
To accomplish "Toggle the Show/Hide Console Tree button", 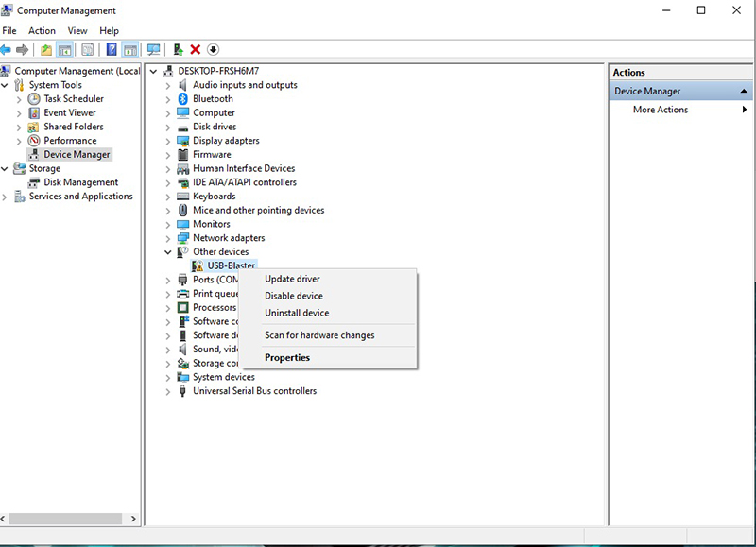I will pos(65,49).
